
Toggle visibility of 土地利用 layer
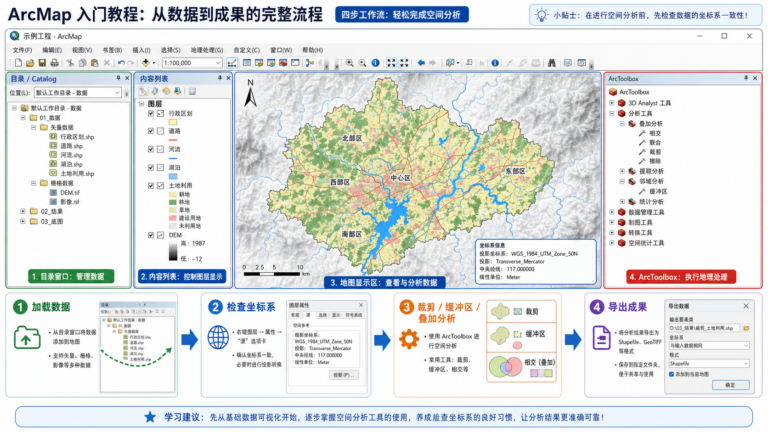click(151, 186)
